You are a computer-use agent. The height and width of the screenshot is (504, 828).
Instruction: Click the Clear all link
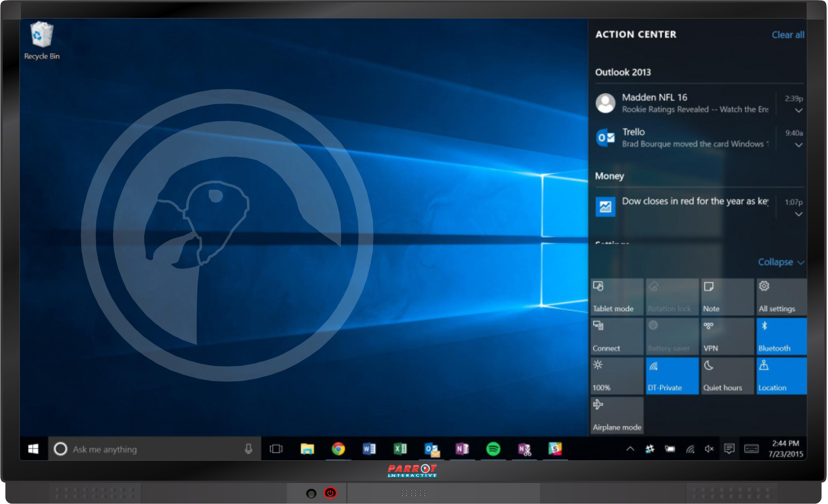coord(788,35)
